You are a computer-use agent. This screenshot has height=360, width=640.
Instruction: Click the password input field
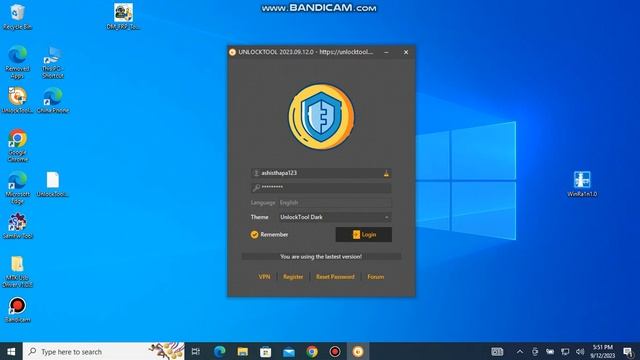coord(321,187)
